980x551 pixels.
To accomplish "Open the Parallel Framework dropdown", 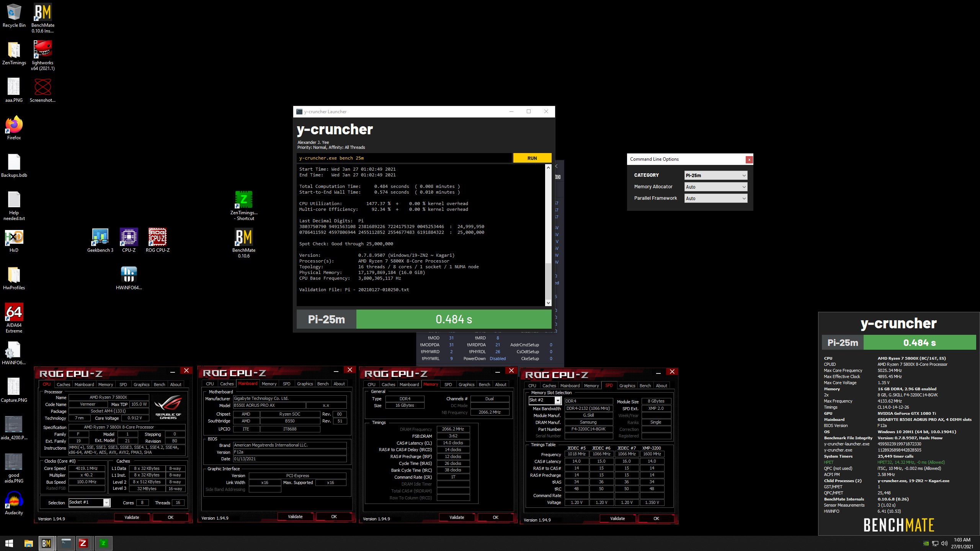I will point(715,198).
